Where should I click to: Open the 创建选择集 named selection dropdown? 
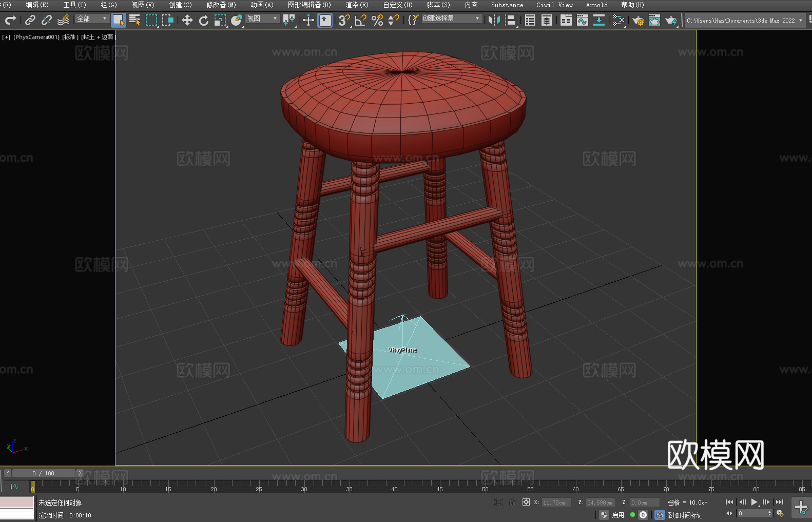(x=452, y=18)
